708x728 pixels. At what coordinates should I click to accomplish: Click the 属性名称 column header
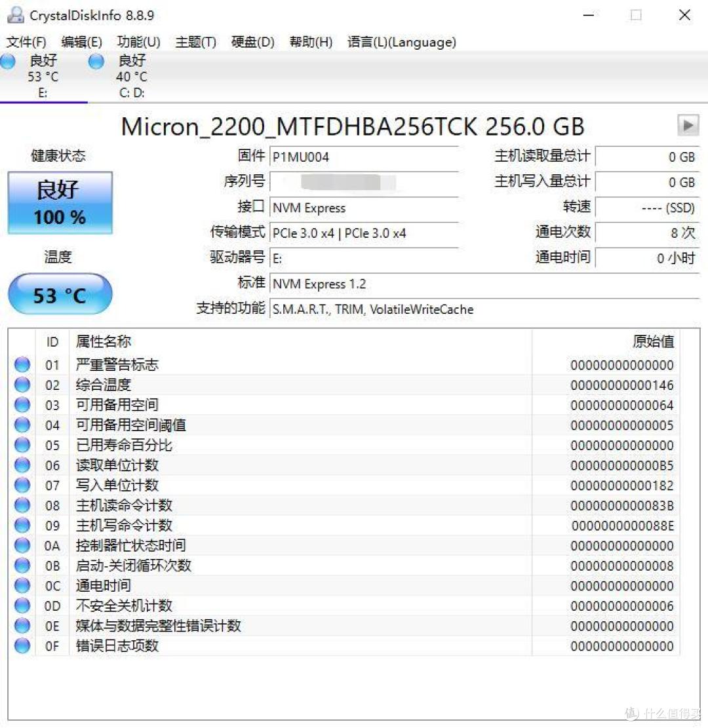[104, 341]
